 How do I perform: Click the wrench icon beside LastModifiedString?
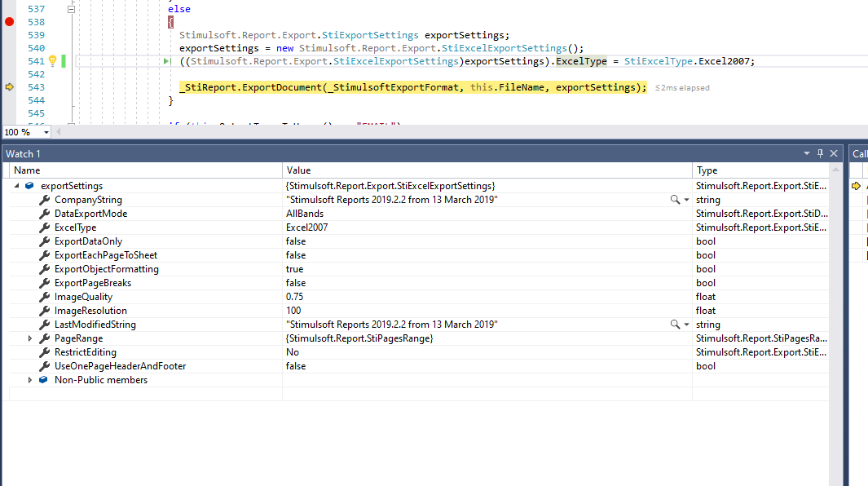[x=44, y=325]
